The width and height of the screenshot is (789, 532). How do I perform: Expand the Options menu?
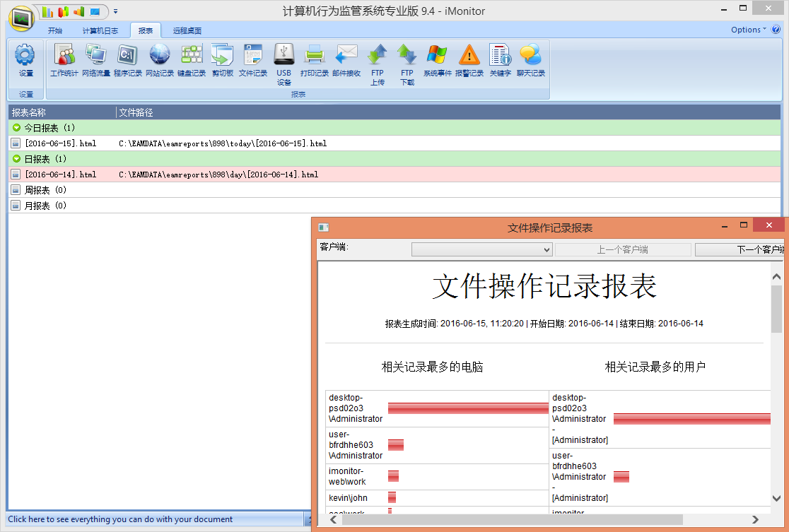coord(748,30)
